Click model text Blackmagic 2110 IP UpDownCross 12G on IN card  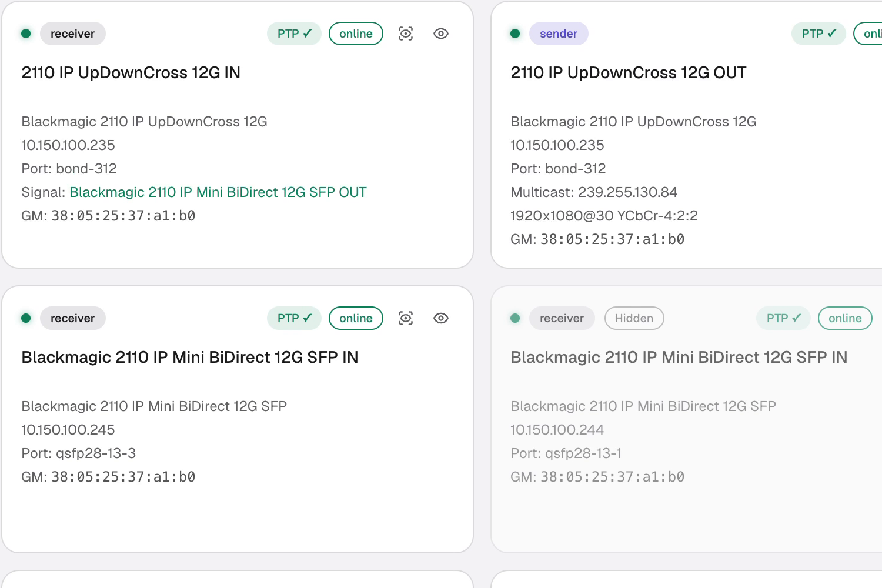pyautogui.click(x=145, y=122)
